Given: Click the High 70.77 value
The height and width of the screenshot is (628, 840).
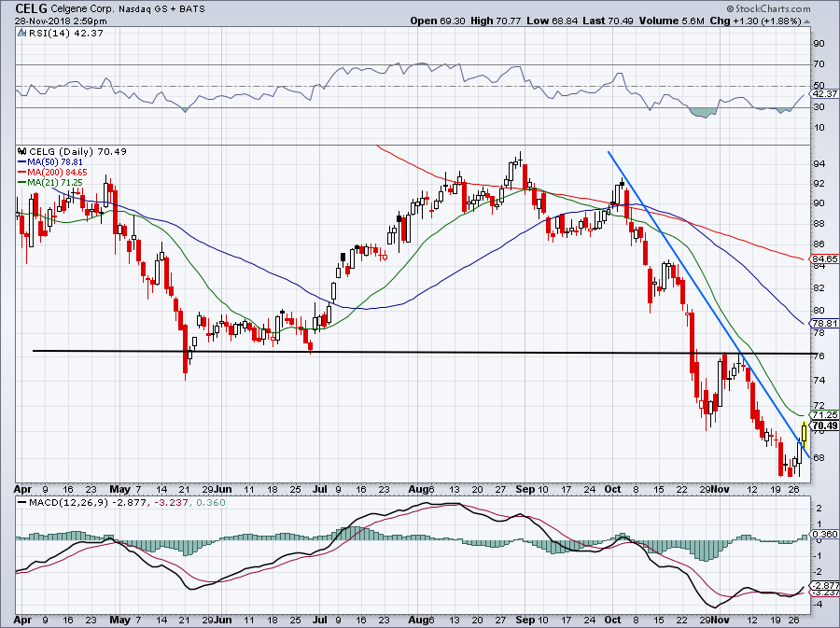Looking at the screenshot, I should (496, 21).
